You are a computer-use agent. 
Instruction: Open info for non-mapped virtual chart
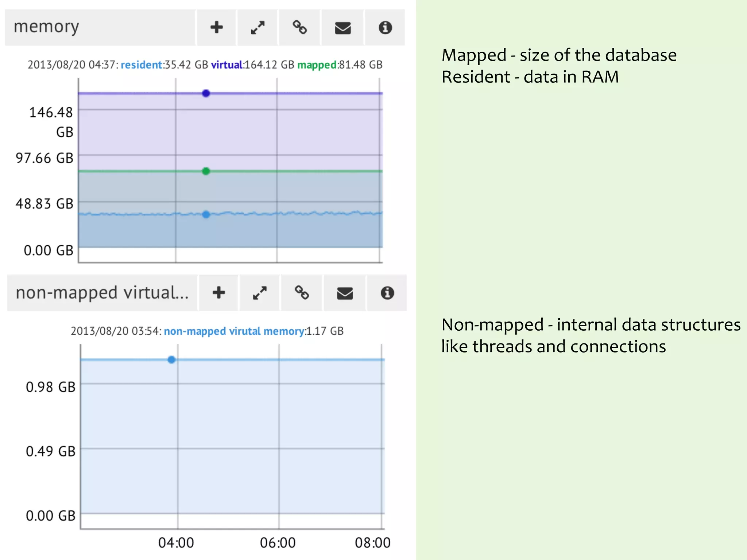pyautogui.click(x=387, y=293)
